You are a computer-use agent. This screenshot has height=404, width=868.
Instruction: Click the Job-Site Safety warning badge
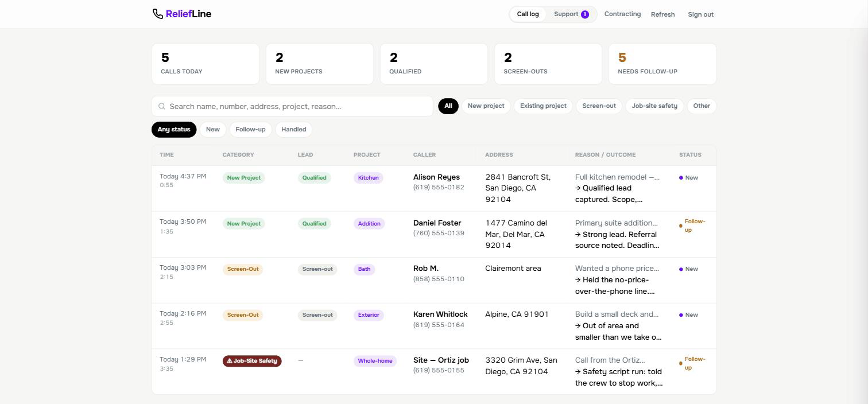[252, 361]
